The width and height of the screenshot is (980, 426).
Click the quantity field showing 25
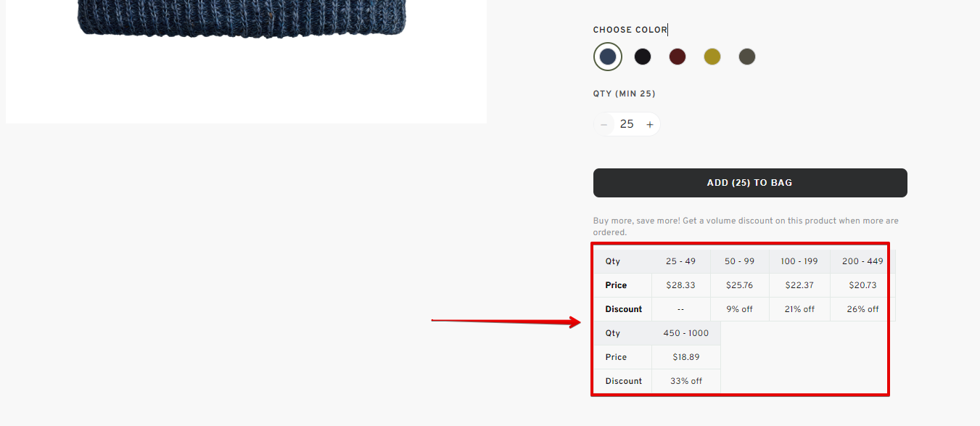tap(627, 124)
